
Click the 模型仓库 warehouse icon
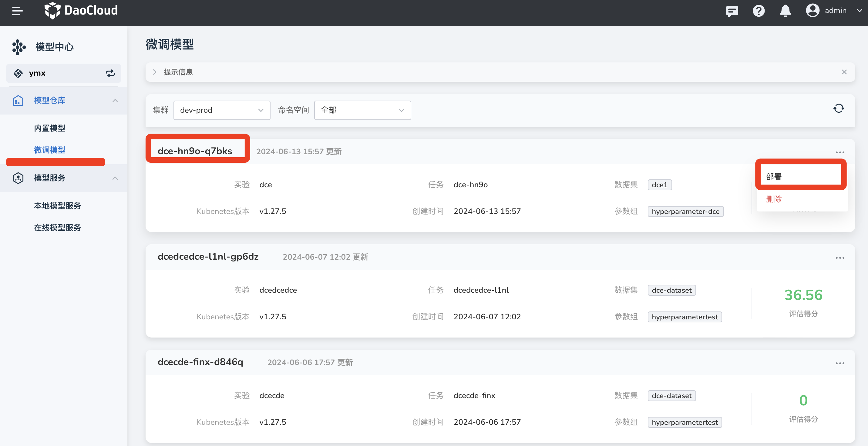(18, 100)
